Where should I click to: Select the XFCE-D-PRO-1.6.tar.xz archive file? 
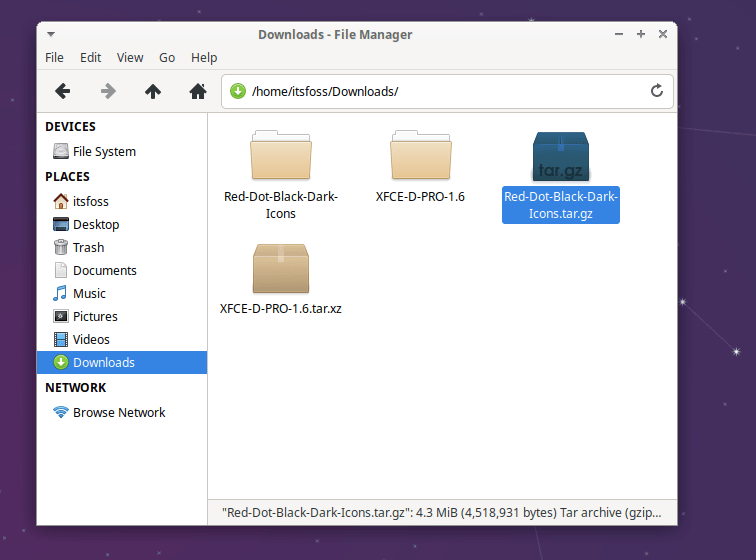click(281, 268)
